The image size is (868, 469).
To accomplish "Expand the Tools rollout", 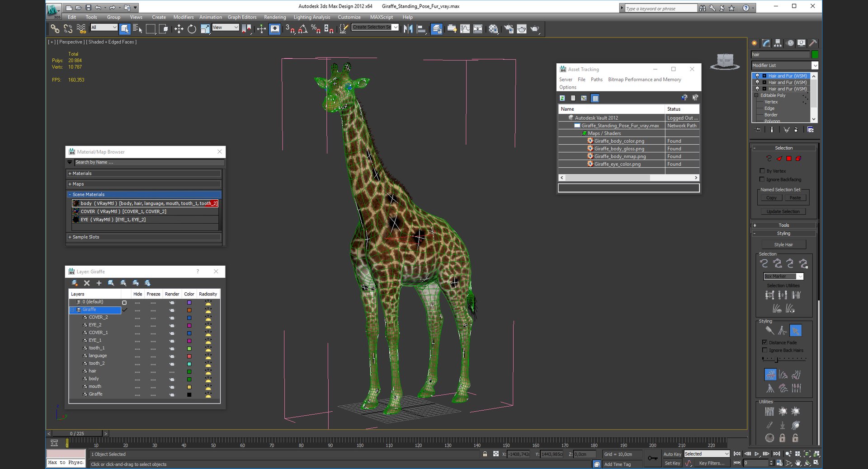I will 784,225.
